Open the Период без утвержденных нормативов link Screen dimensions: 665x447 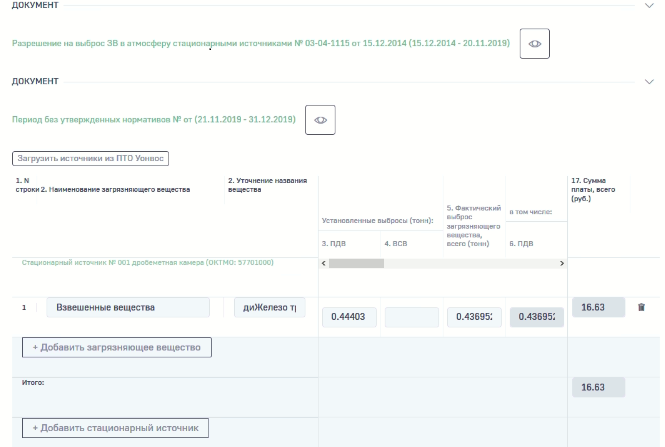tap(153, 119)
